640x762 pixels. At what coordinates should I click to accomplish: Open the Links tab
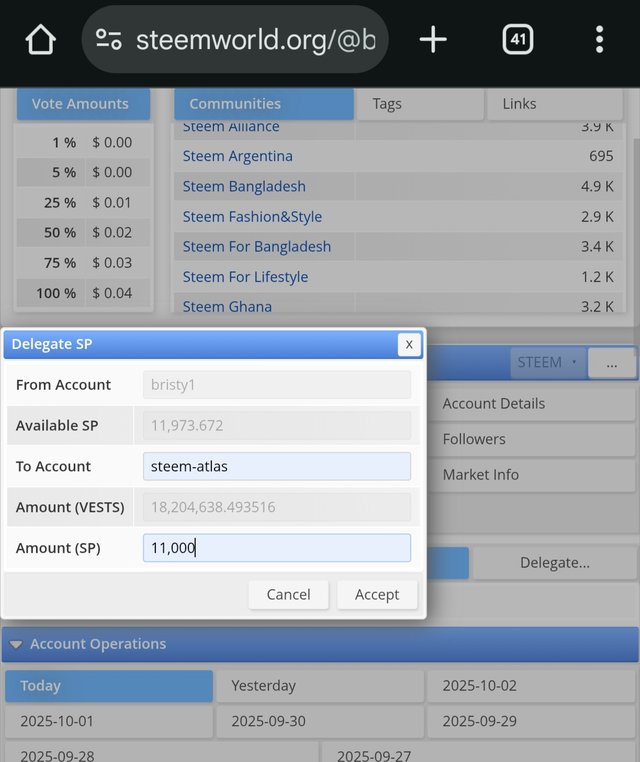coord(554,104)
